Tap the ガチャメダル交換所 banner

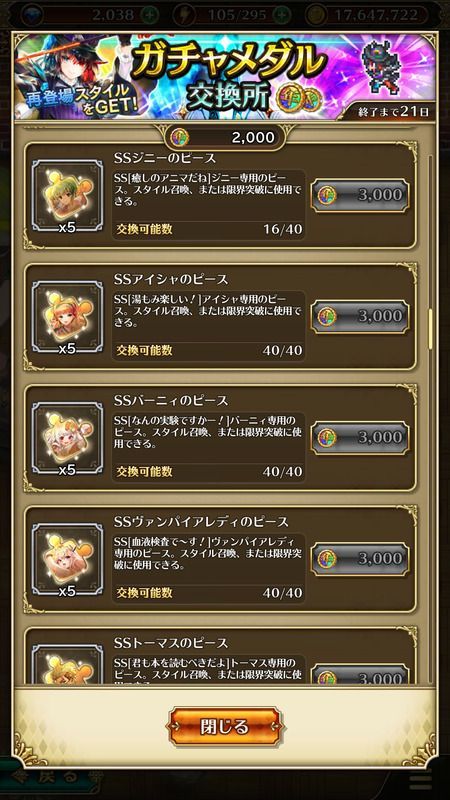tap(225, 77)
